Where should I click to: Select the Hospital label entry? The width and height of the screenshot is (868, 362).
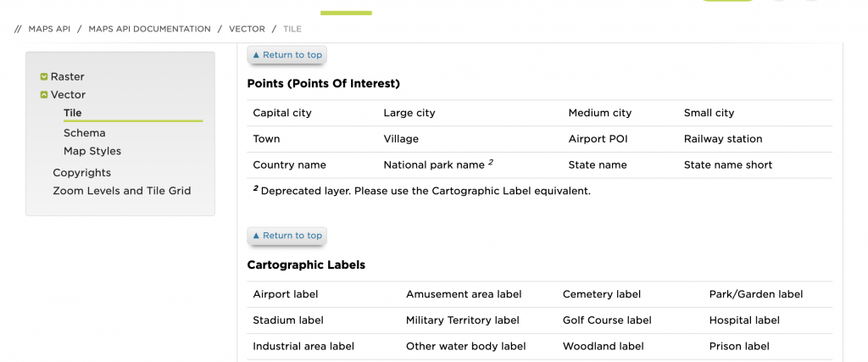tap(744, 320)
